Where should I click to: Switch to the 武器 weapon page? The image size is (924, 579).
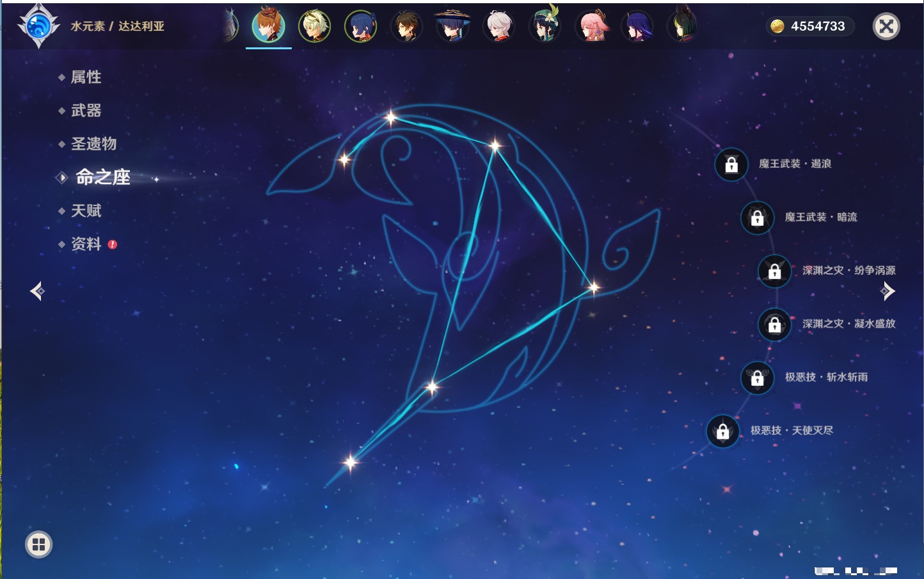(86, 111)
